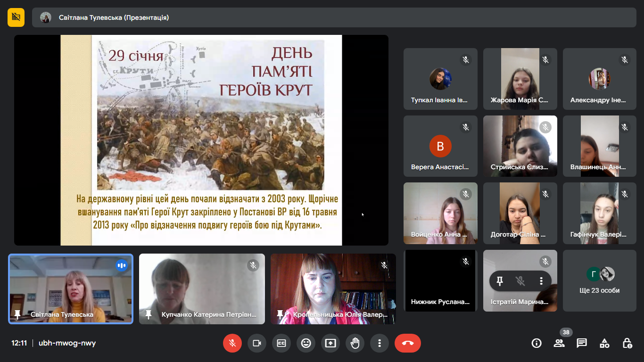644x362 pixels.
Task: Click pin icon on Кропельницька Юлія's tile
Action: pos(280,314)
